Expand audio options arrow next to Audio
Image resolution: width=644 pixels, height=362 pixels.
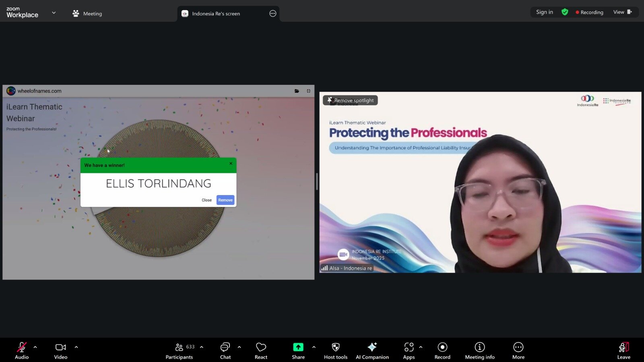[35, 347]
